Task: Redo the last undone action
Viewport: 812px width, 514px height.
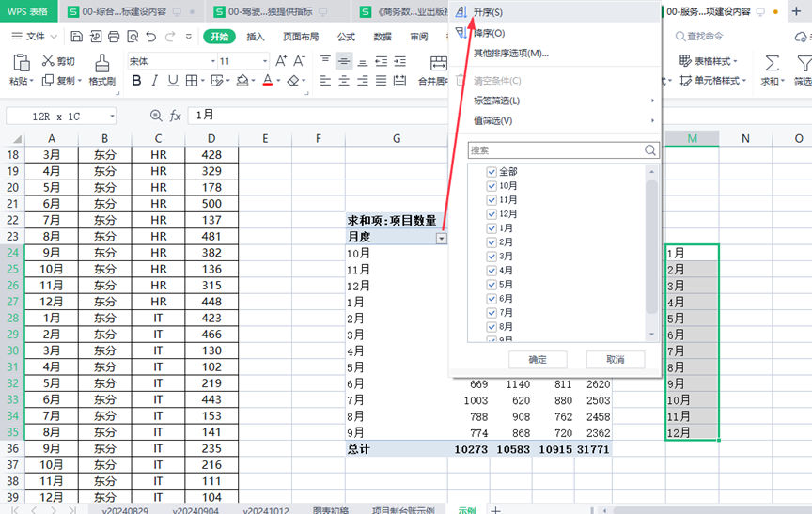Action: pyautogui.click(x=170, y=37)
